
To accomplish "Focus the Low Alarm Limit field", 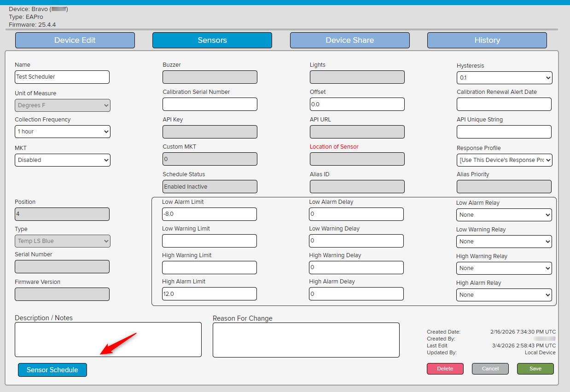I will (x=209, y=214).
